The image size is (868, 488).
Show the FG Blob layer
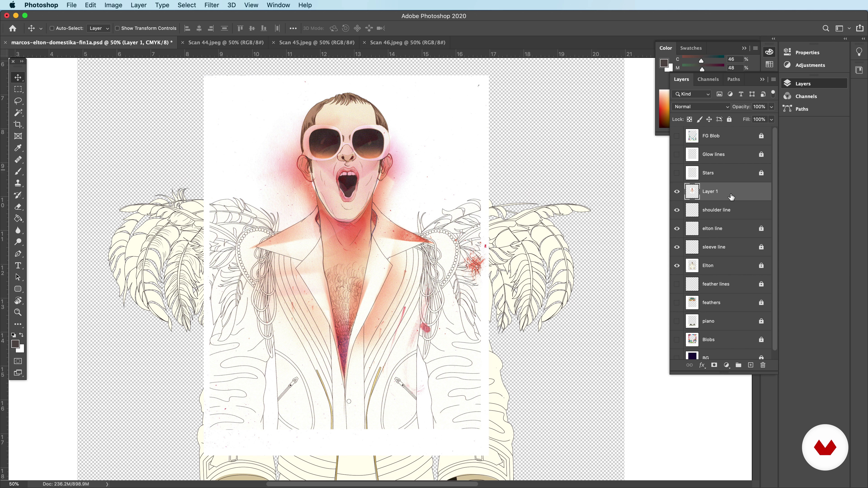pyautogui.click(x=677, y=136)
